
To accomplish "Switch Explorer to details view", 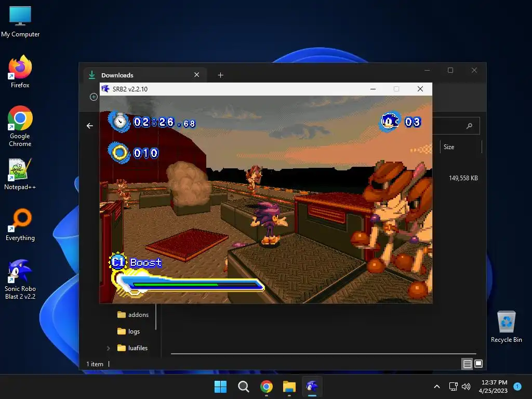I will tap(467, 364).
